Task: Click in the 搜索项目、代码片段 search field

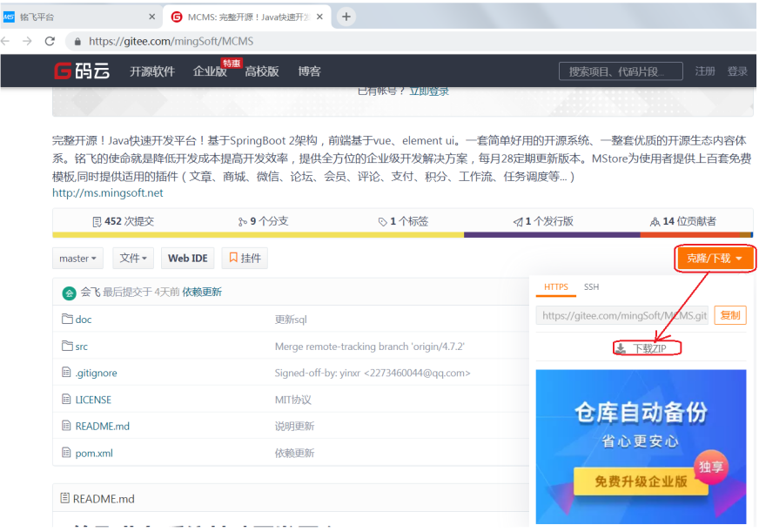Action: (621, 71)
